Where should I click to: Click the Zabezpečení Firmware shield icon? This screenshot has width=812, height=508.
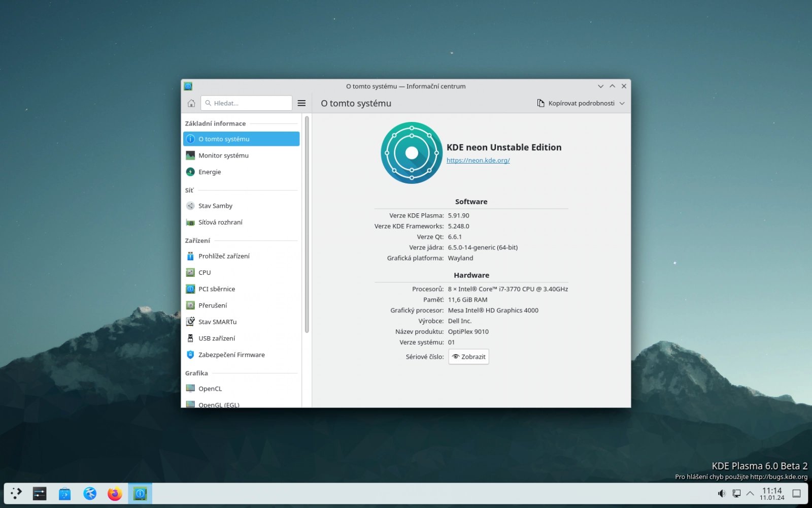(x=190, y=355)
